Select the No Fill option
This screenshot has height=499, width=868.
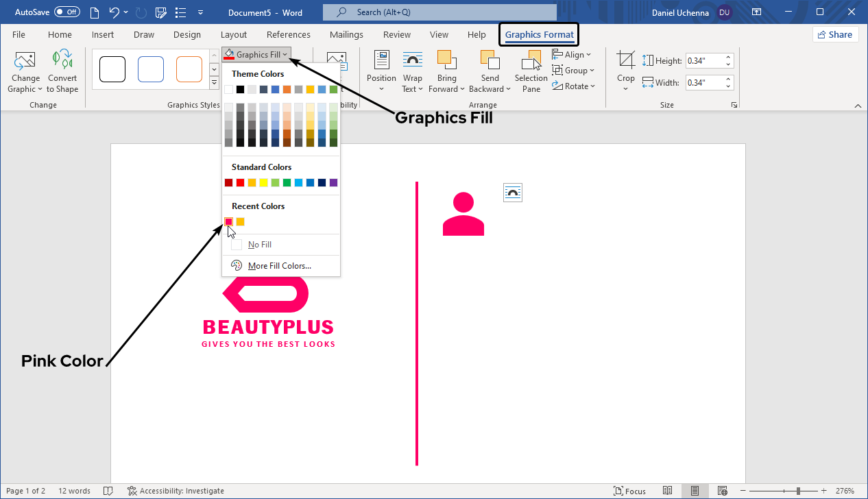pyautogui.click(x=261, y=245)
